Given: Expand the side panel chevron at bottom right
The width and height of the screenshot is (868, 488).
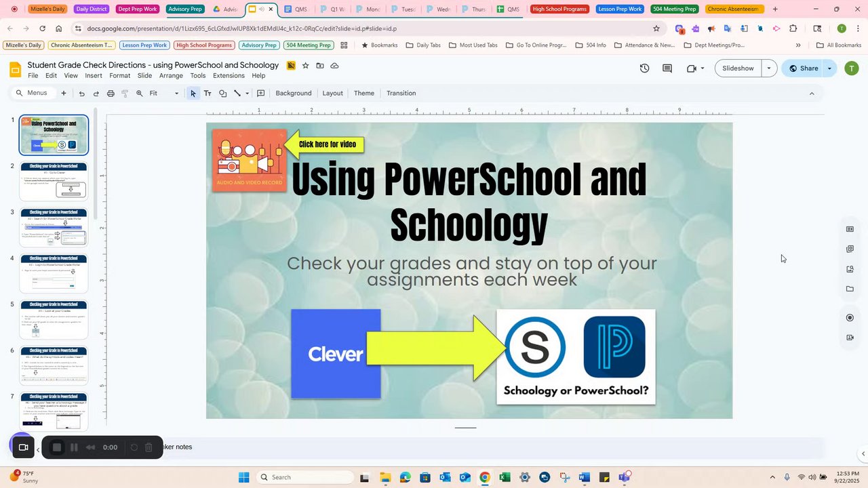Looking at the screenshot, I should tap(863, 454).
